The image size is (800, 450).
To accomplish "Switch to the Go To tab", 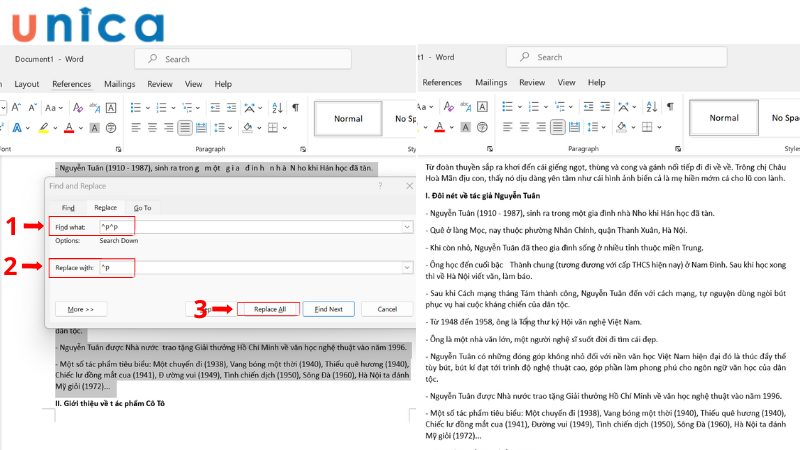I will (x=142, y=207).
